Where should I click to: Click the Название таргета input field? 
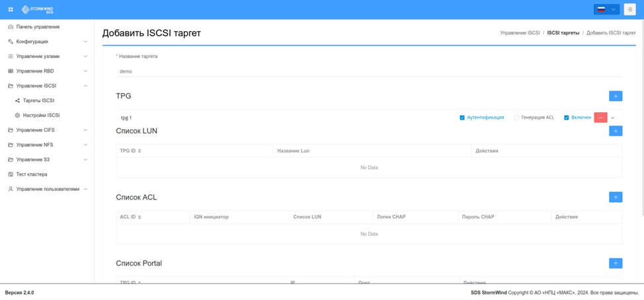click(x=369, y=71)
